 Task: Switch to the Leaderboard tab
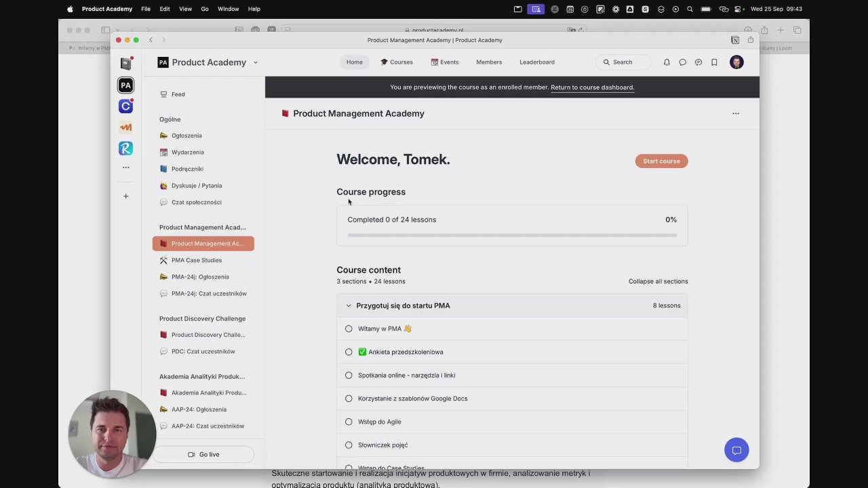[x=537, y=62]
